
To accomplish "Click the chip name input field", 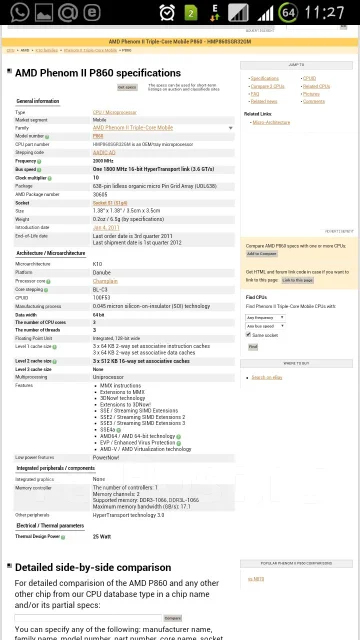I will 88,618.
